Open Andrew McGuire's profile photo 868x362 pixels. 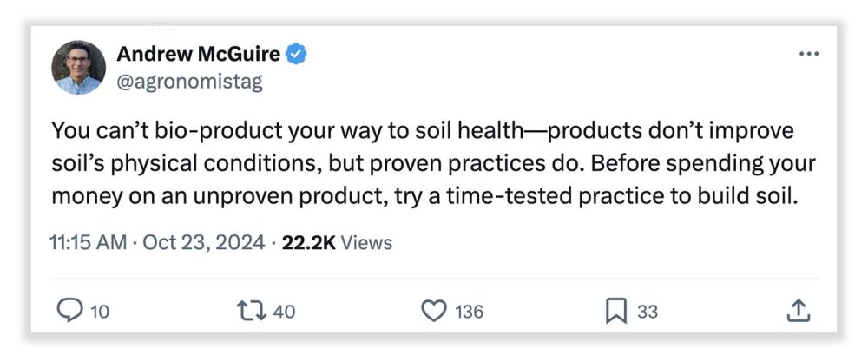78,68
